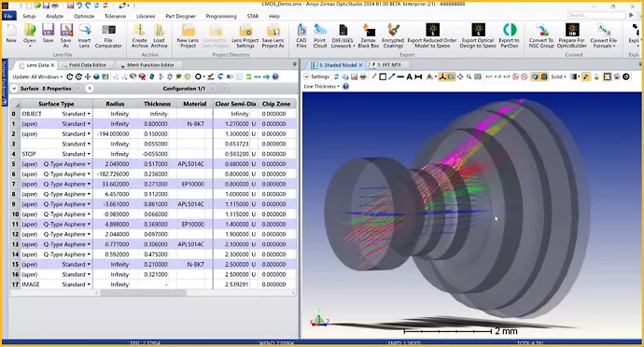Close the Shaded Model tab
This screenshot has height=347, width=644.
pos(360,65)
